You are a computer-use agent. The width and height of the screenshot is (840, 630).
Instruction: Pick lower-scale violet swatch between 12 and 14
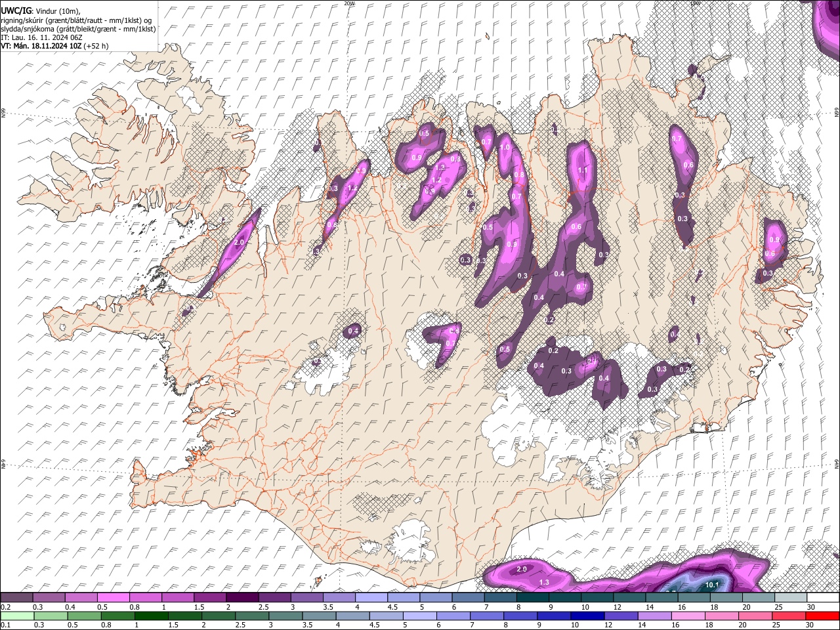pos(621,616)
